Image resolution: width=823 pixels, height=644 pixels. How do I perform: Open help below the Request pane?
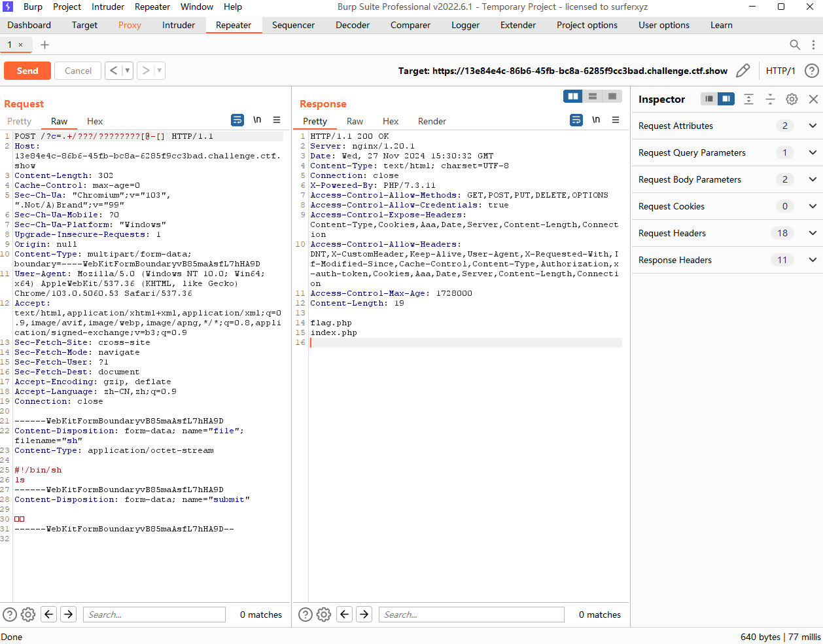tap(10, 615)
